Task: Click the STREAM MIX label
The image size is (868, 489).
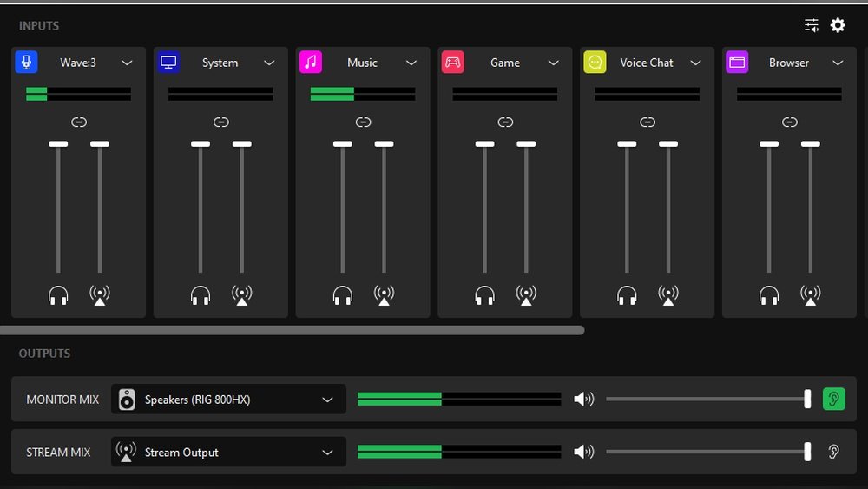Action: (58, 452)
